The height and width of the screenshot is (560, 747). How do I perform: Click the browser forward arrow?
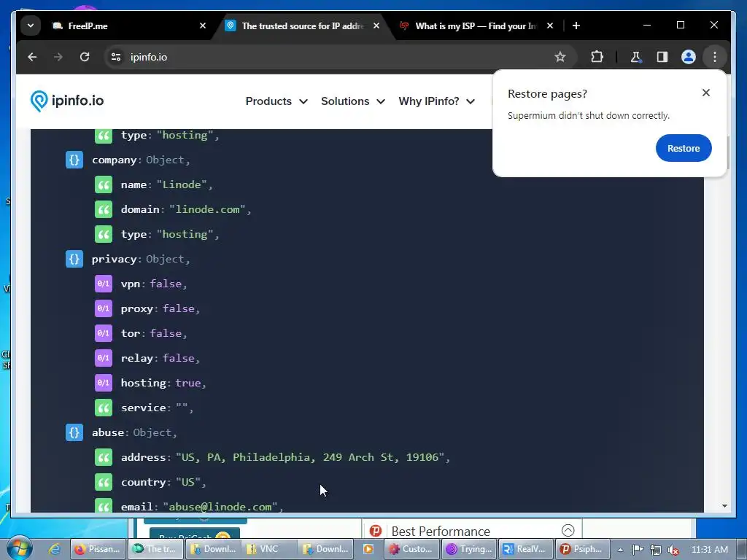58,57
